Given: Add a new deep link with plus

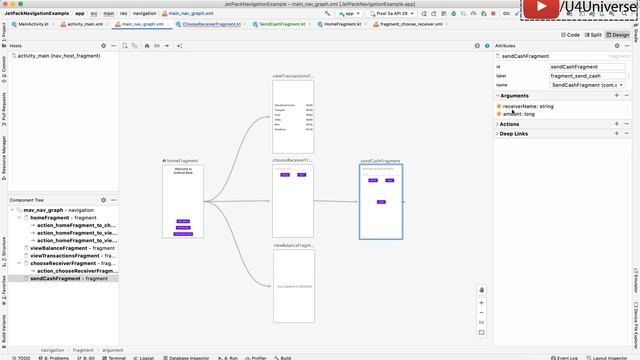Looking at the screenshot, I should tap(617, 133).
